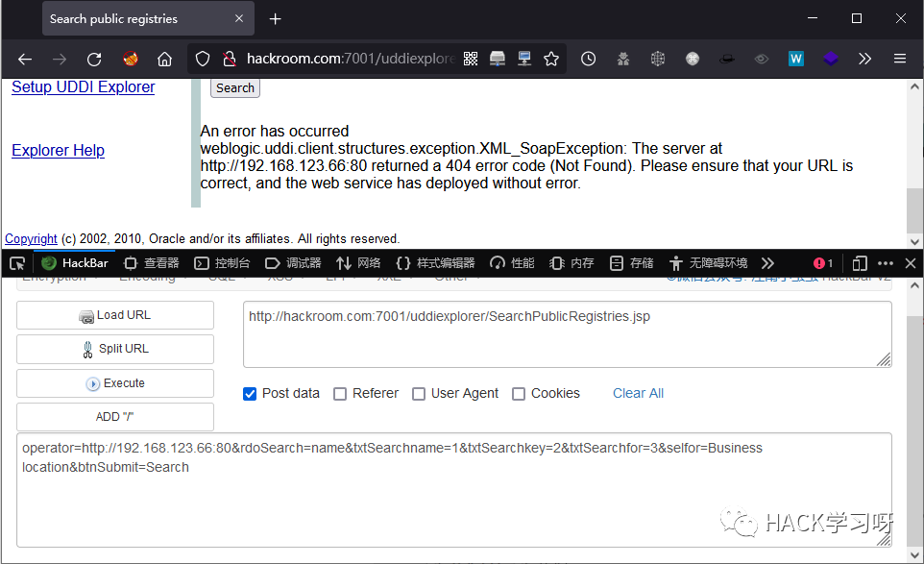This screenshot has width=924, height=564.
Task: Bookmark this page with star
Action: pos(551,59)
